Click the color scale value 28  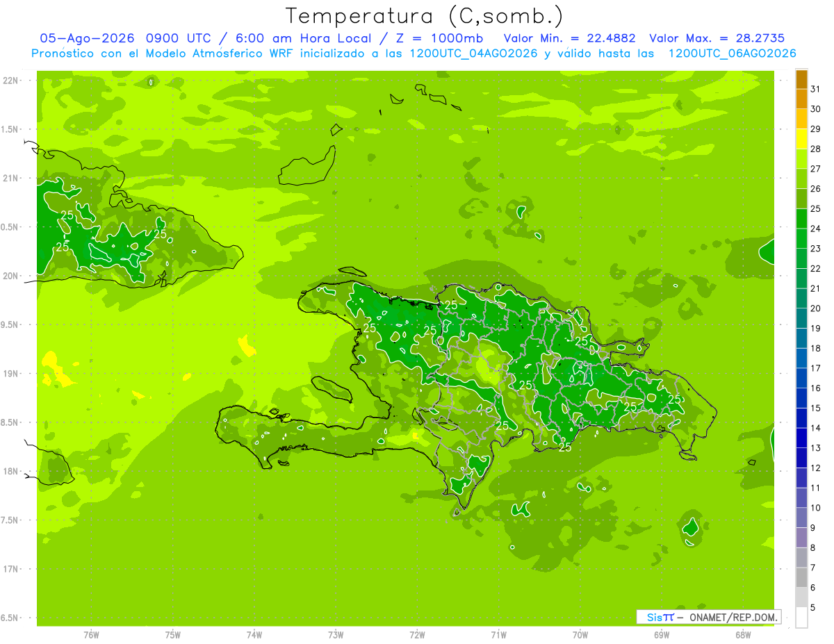coord(816,149)
